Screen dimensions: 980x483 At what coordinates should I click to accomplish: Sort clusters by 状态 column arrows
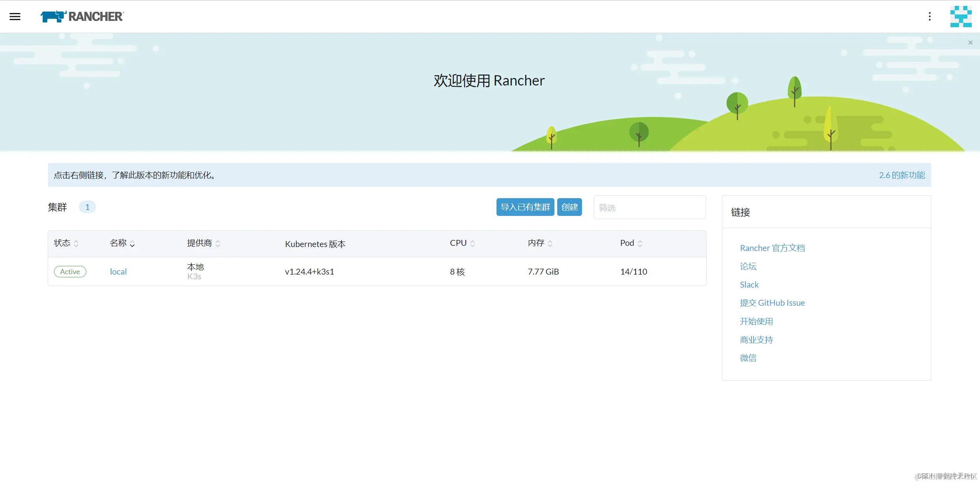tap(76, 244)
